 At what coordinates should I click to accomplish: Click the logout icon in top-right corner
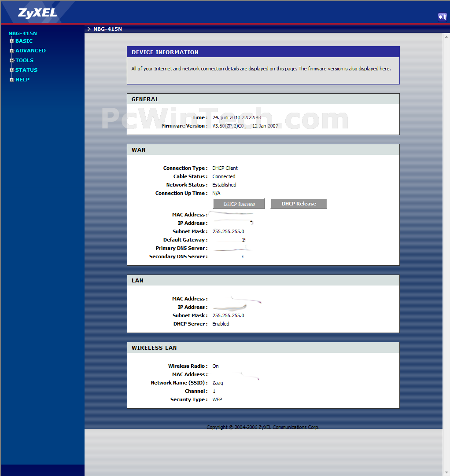(442, 17)
